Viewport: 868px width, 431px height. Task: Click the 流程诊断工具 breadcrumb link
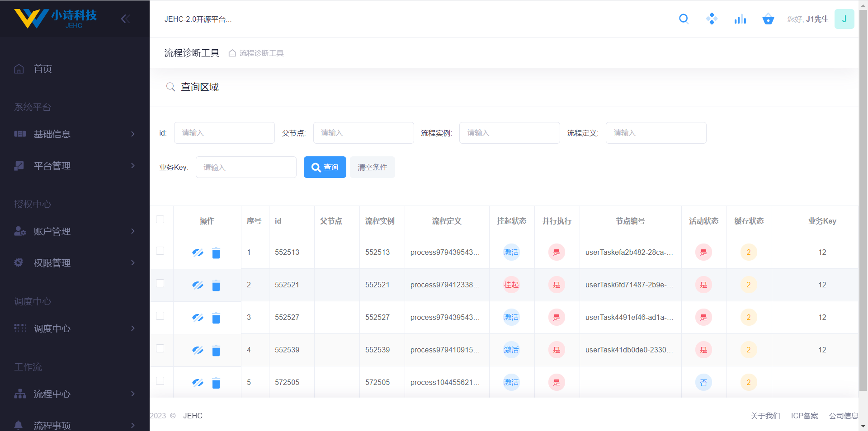[x=262, y=53]
